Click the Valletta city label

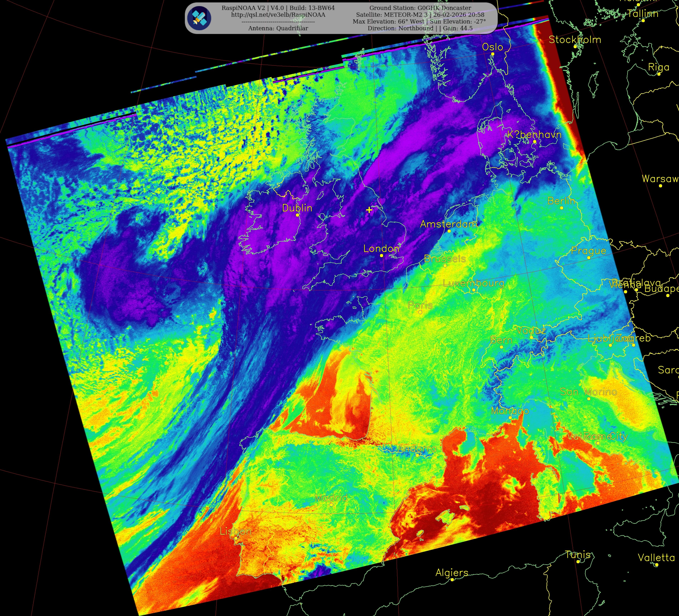click(656, 558)
